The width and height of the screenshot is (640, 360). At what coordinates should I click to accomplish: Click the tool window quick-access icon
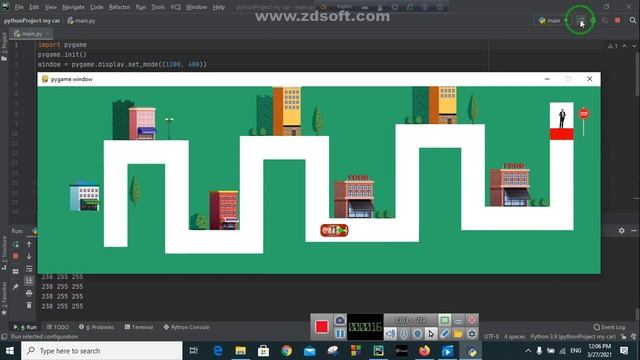point(4,337)
